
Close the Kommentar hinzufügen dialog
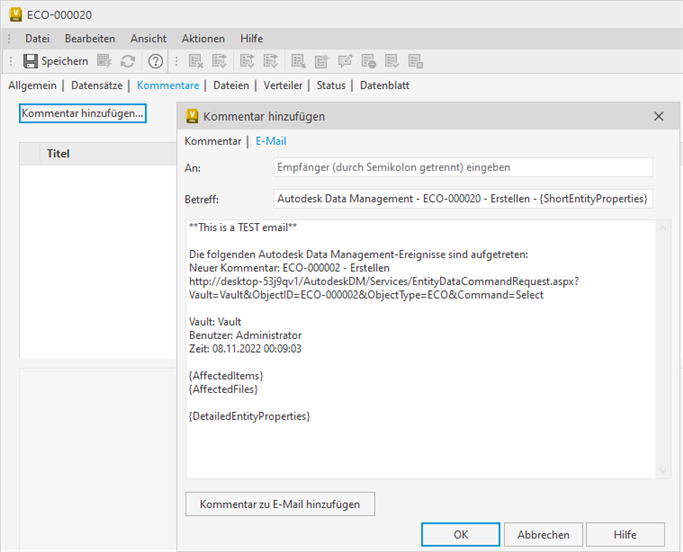(659, 116)
